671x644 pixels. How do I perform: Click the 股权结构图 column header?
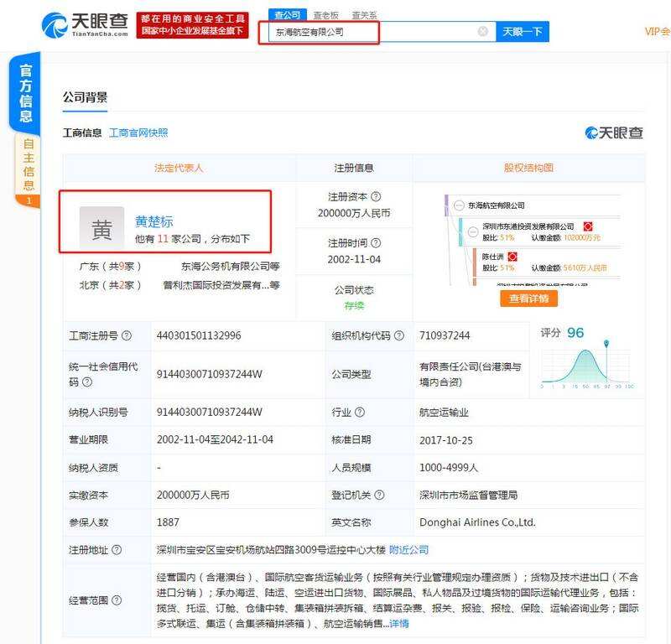(528, 168)
